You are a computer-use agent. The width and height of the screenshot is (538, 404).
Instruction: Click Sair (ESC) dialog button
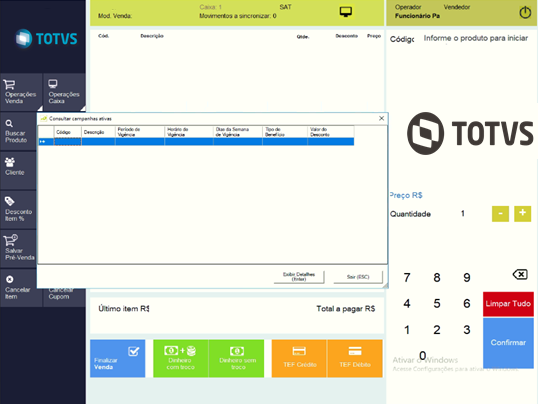358,277
